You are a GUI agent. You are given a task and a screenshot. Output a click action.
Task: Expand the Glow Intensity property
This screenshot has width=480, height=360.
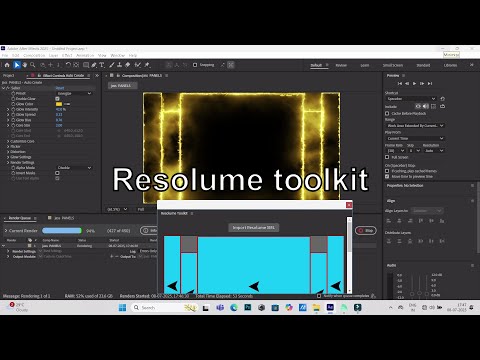[8, 109]
